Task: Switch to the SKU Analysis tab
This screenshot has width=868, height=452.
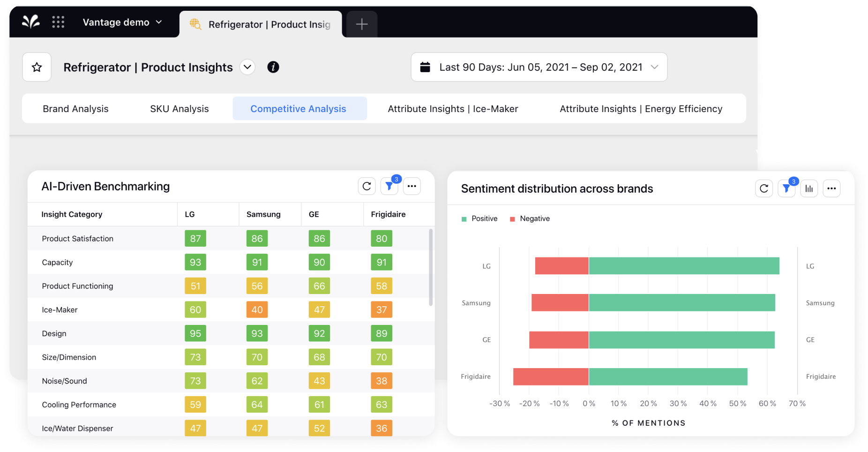Action: (180, 109)
